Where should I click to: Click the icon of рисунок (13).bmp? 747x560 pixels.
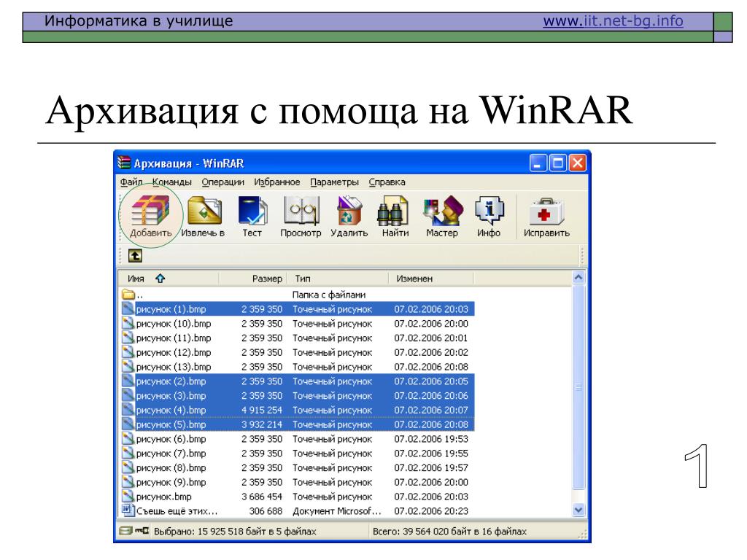(x=128, y=367)
